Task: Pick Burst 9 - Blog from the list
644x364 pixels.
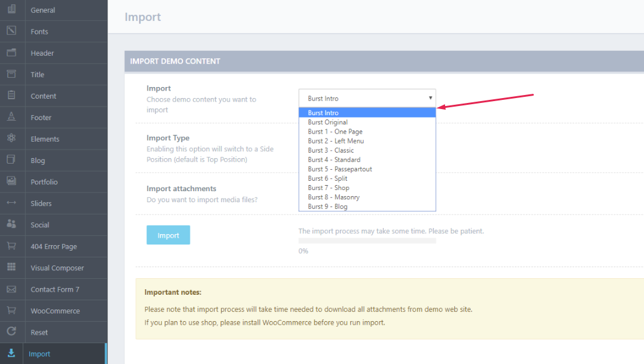Action: [x=328, y=207]
